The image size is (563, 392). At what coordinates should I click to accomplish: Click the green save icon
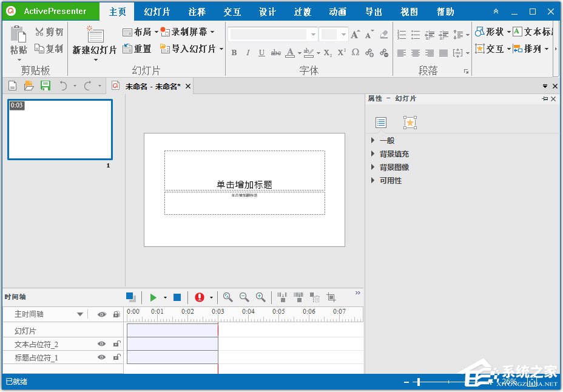coord(46,86)
